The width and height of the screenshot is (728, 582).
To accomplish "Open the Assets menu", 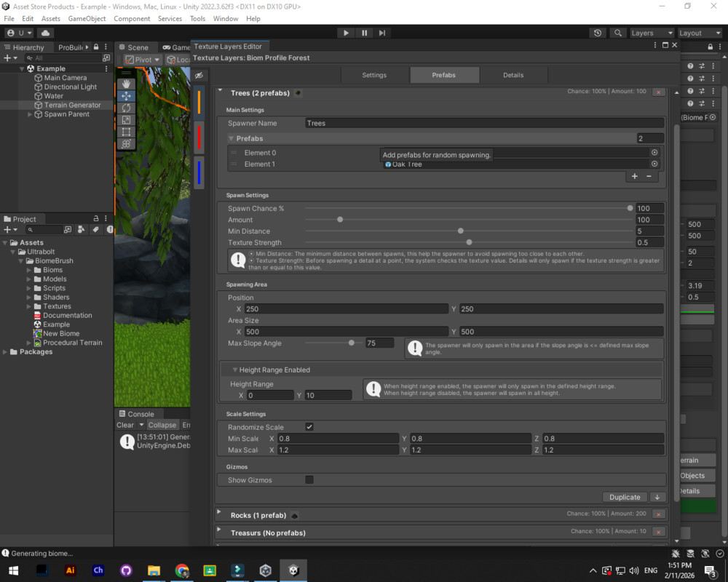I will 51,19.
